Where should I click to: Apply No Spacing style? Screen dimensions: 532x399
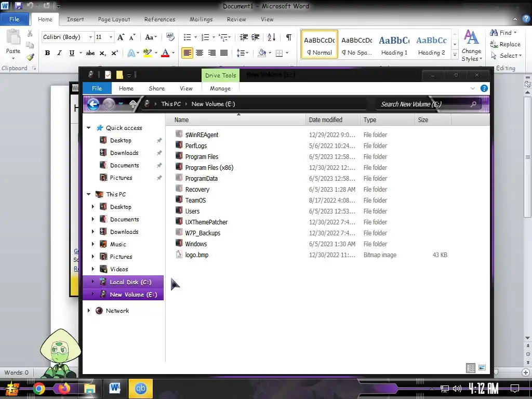coord(356,45)
